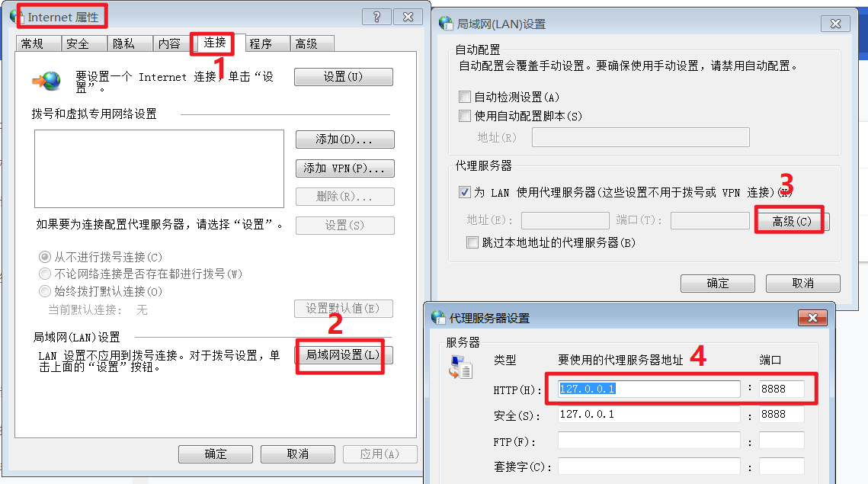The height and width of the screenshot is (484, 868).
Task: Select the never dial a connection radio
Action: click(45, 257)
